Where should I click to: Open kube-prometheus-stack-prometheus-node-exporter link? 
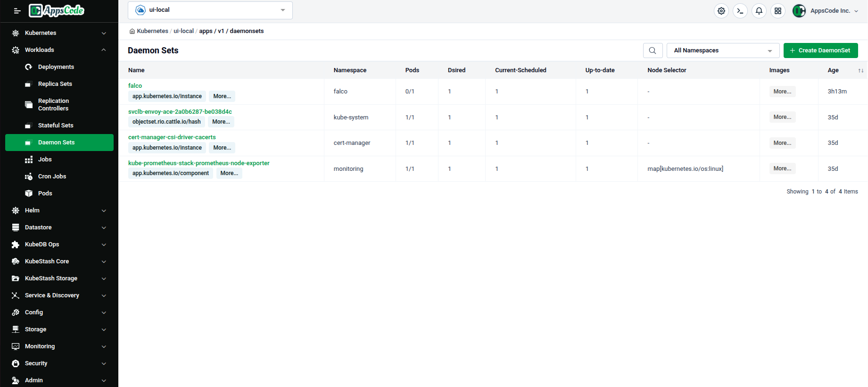pos(199,163)
